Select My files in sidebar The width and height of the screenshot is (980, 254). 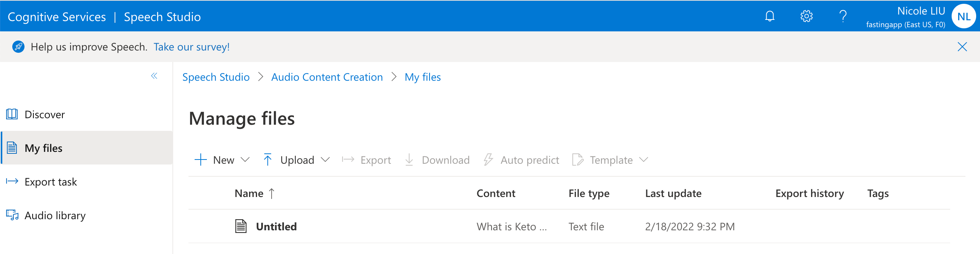click(87, 148)
